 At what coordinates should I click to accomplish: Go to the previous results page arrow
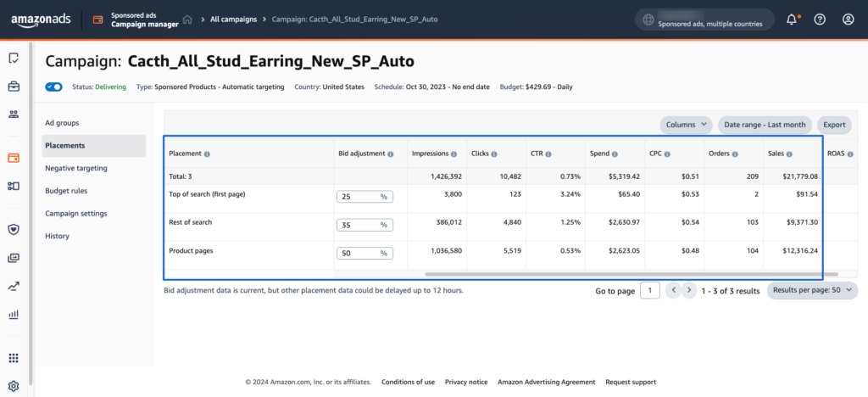pyautogui.click(x=673, y=289)
